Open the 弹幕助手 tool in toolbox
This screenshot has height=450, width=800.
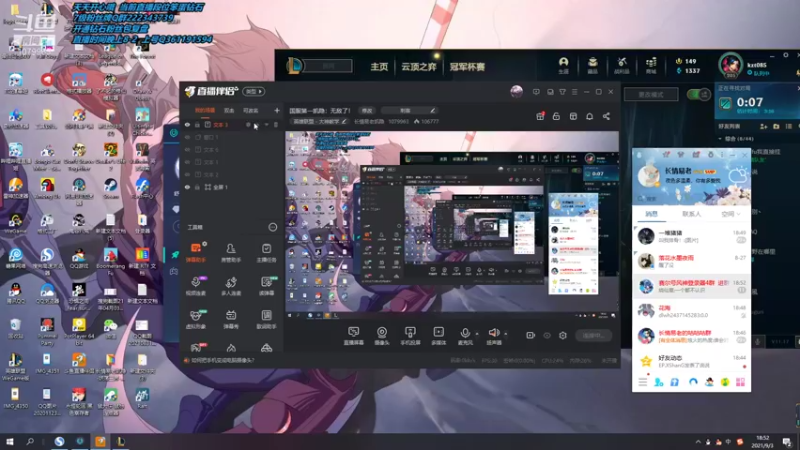(x=196, y=253)
